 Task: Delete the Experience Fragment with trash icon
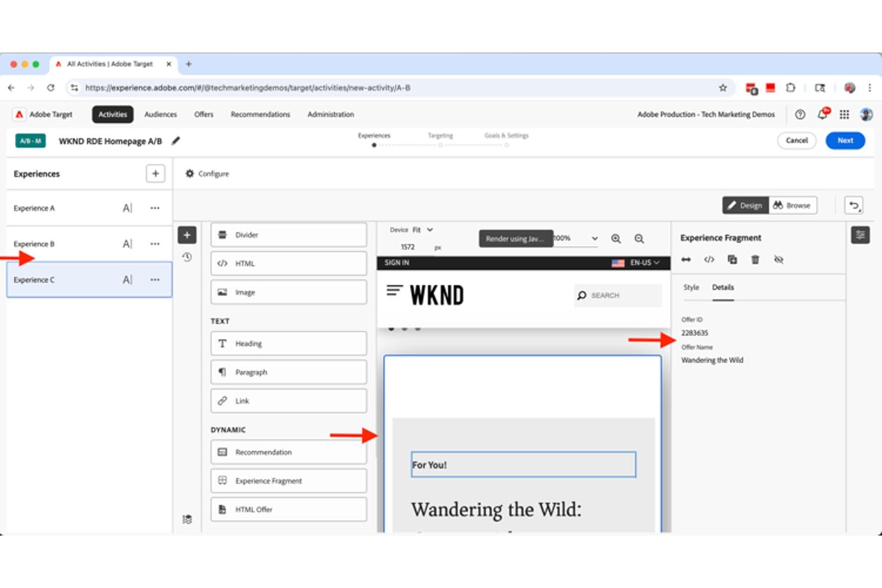(x=755, y=259)
